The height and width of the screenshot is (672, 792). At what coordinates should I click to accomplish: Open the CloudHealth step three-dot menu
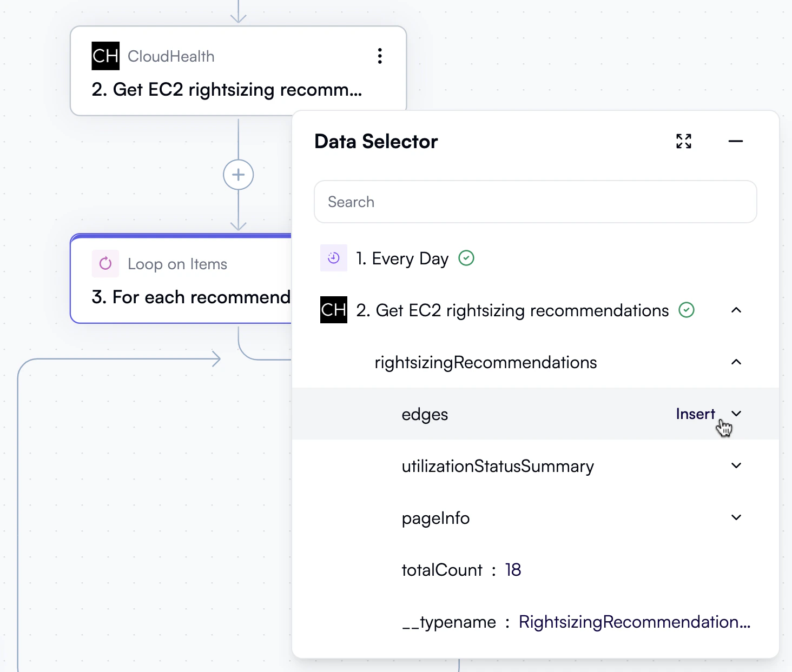[x=380, y=56]
